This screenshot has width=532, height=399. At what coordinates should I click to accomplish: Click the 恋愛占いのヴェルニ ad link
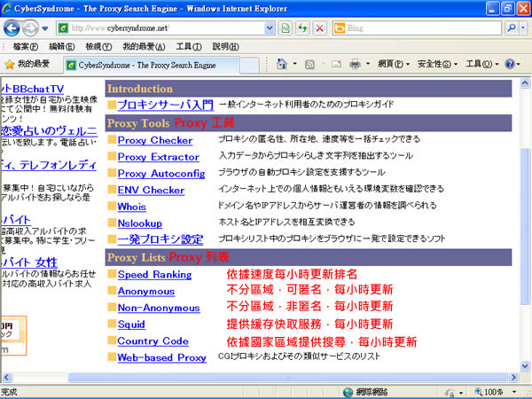tap(49, 131)
